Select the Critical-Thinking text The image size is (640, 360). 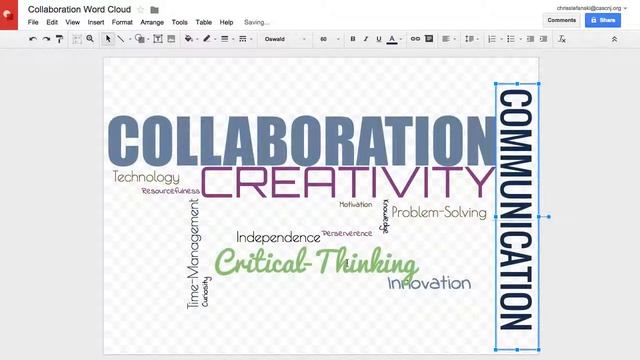(x=317, y=261)
